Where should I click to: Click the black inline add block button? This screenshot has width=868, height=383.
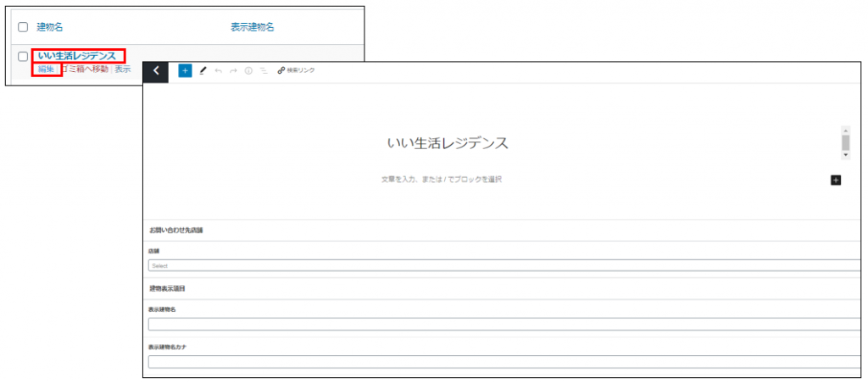point(836,180)
